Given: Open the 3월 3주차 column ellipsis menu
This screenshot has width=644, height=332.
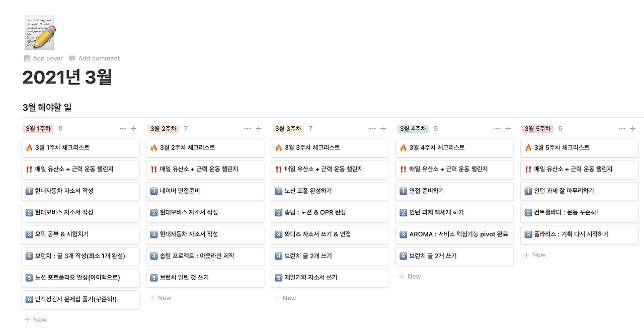Looking at the screenshot, I should tap(372, 129).
